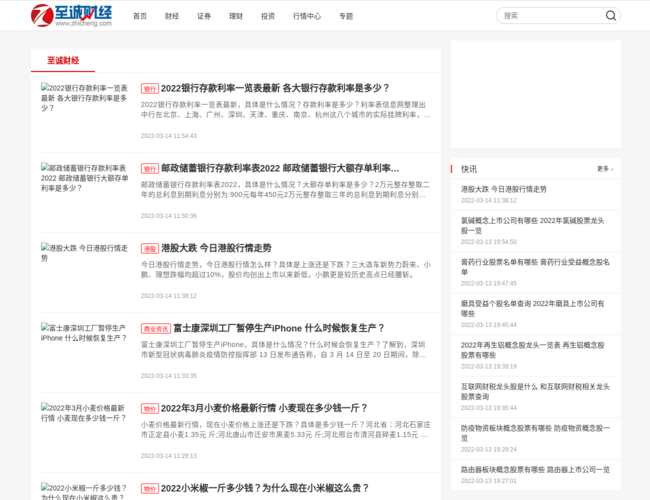This screenshot has width=650, height=500.
Task: Open headline 港股大跌 今日港股行情走势 in main list
Action: [216, 248]
